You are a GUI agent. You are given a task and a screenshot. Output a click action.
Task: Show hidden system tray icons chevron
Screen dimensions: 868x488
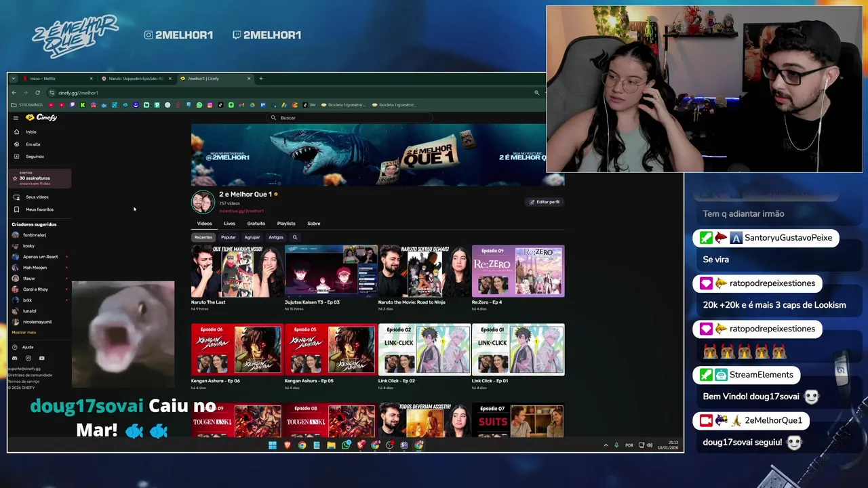pyautogui.click(x=606, y=445)
